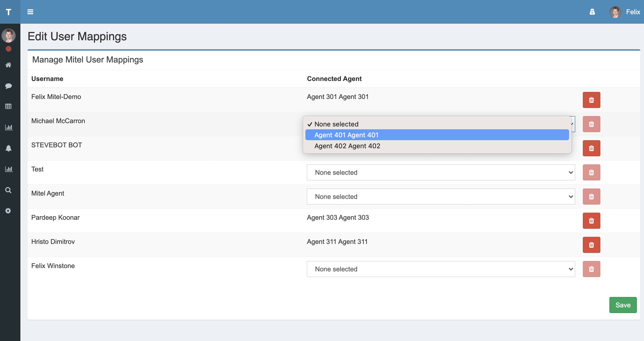The height and width of the screenshot is (341, 644).
Task: Click Felix's avatar in the top bar
Action: click(615, 12)
